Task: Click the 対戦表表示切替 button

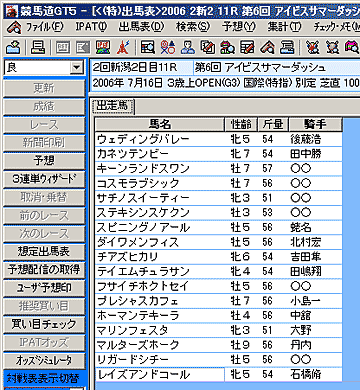Action: tap(44, 378)
